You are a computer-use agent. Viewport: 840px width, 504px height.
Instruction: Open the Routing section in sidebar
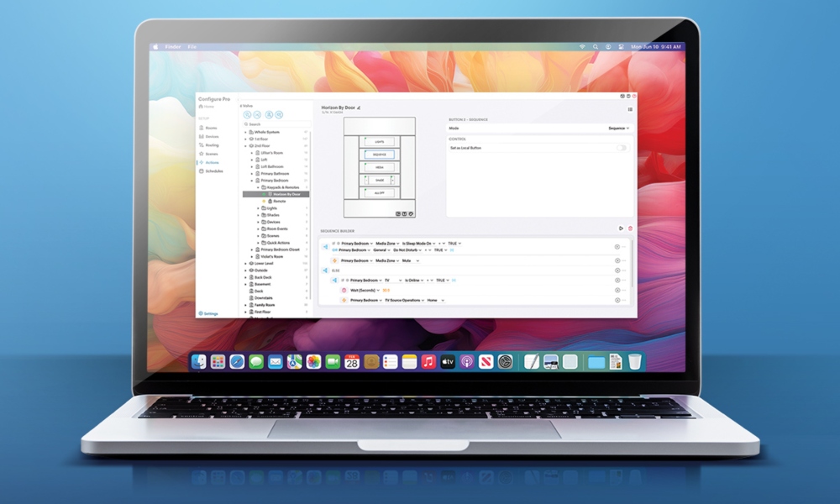point(209,145)
